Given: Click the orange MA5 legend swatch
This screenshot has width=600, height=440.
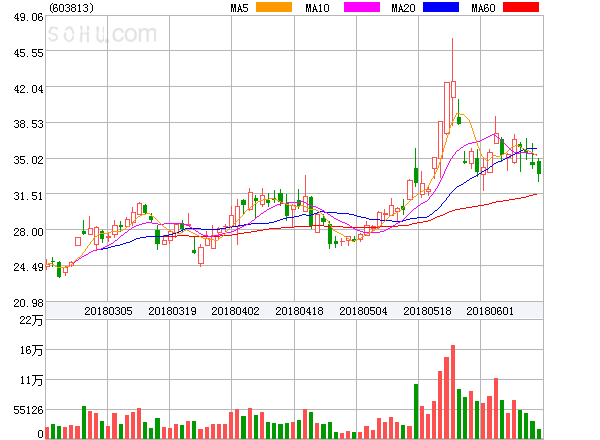Looking at the screenshot, I should 274,7.
